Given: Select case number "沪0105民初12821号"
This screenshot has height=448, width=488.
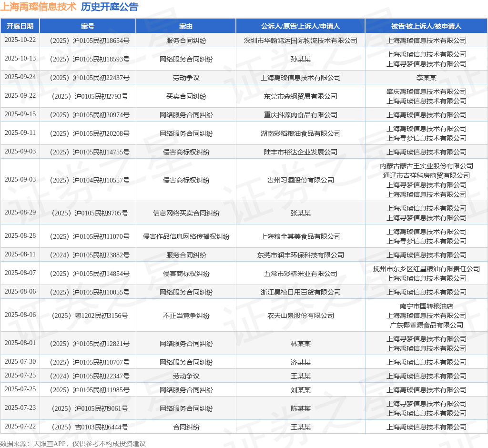Looking at the screenshot, I should coord(101,344).
